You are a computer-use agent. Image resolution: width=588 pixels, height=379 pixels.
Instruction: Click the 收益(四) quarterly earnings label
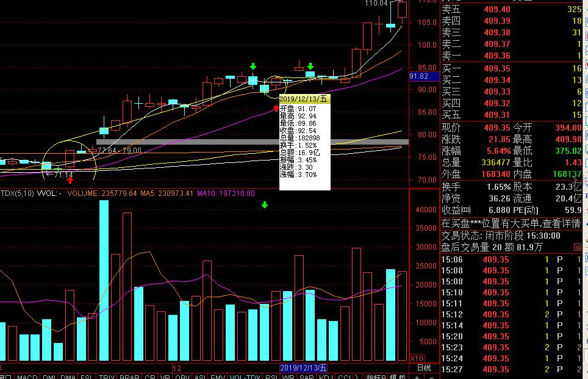coord(456,210)
